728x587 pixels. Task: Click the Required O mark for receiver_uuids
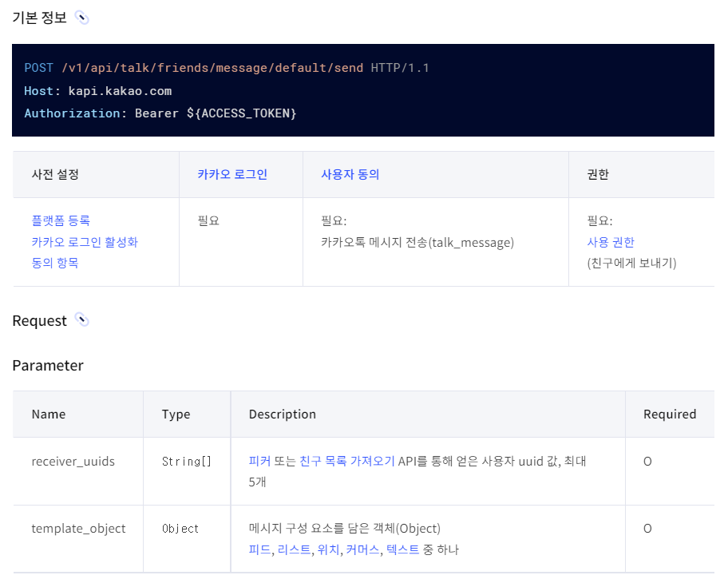point(647,462)
